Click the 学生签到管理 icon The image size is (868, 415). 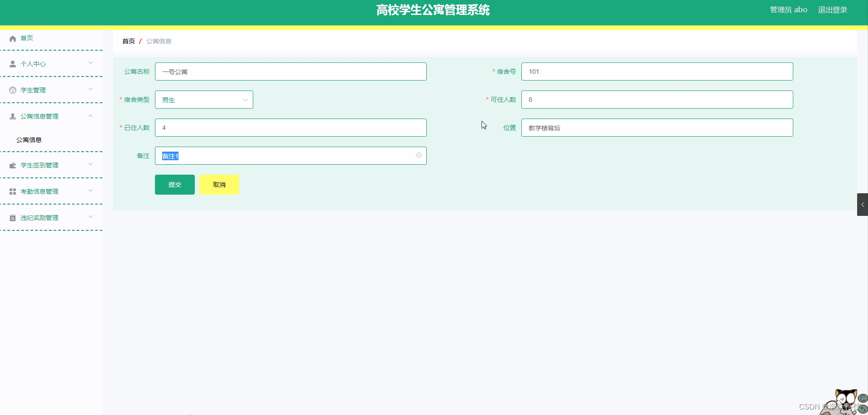pyautogui.click(x=12, y=165)
